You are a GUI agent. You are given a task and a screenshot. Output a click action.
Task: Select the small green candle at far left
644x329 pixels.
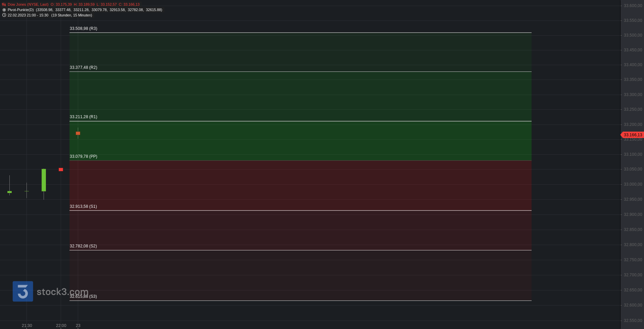click(x=9, y=192)
